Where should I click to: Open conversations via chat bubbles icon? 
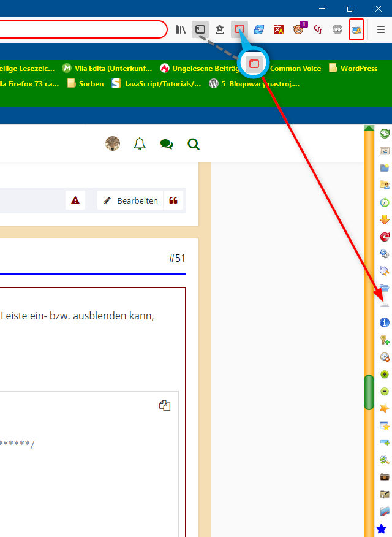167,144
